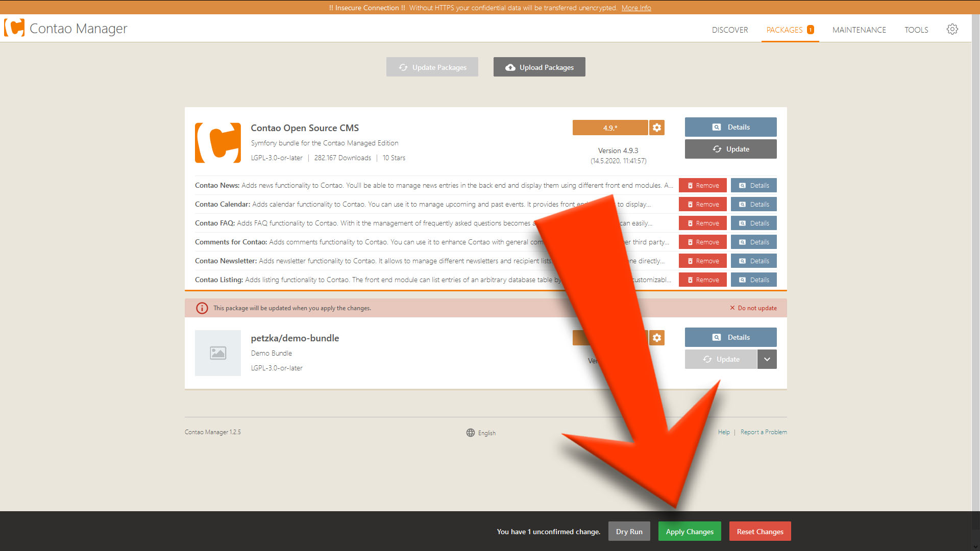Click the Contao Open Source CMS logo

218,143
